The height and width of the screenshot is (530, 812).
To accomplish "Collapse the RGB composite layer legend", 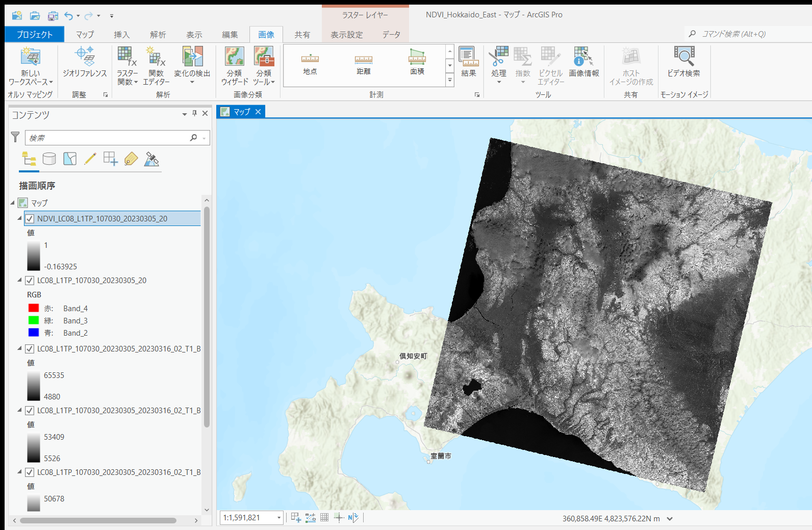I will 19,280.
